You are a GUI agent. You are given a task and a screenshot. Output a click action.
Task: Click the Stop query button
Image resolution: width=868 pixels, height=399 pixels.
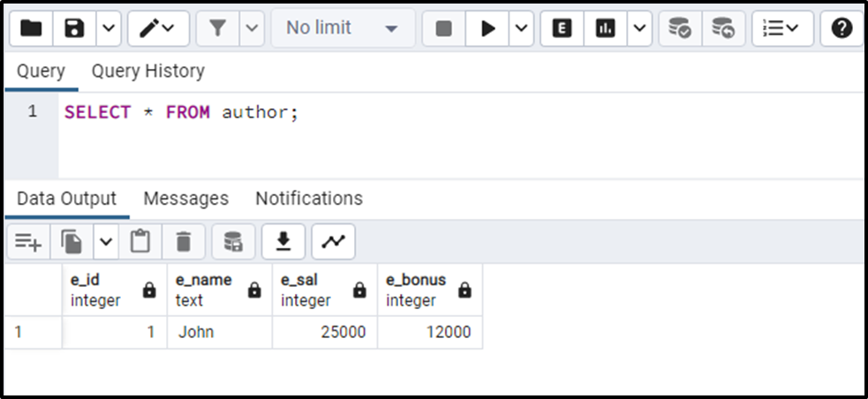coord(443,28)
